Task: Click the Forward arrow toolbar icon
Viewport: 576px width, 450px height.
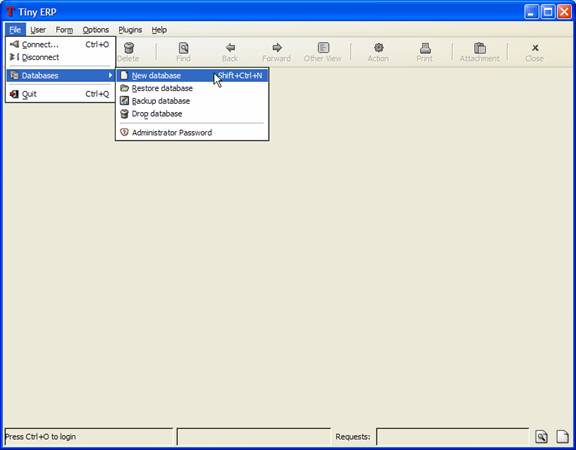Action: click(x=277, y=48)
